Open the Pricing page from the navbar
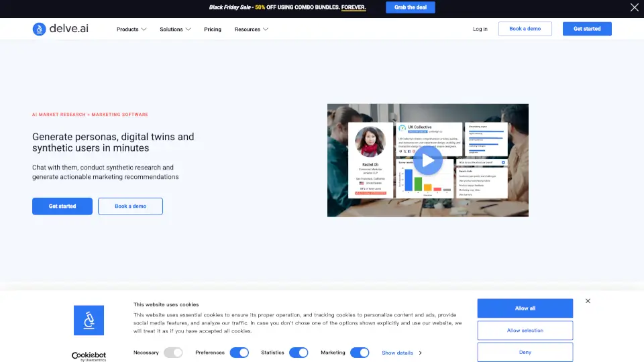The height and width of the screenshot is (362, 644). [213, 29]
